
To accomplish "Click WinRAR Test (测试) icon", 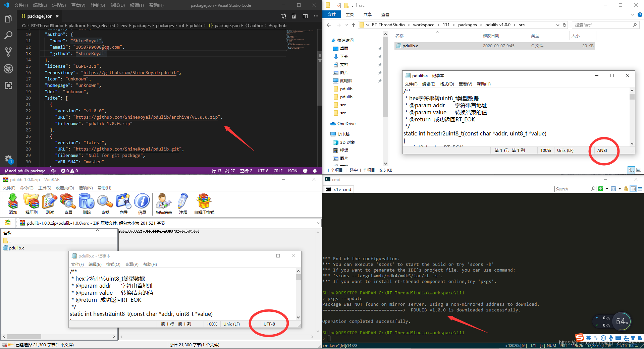I will pos(50,204).
